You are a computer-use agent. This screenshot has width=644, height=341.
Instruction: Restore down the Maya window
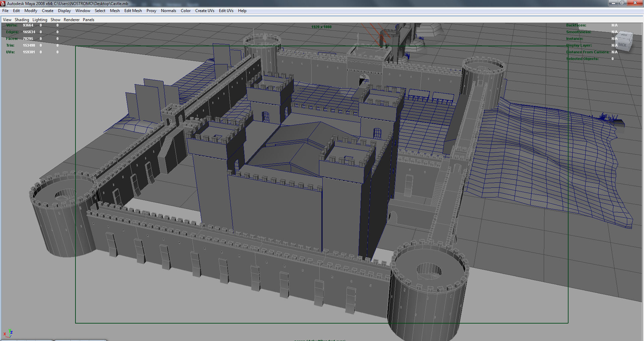pyautogui.click(x=622, y=3)
